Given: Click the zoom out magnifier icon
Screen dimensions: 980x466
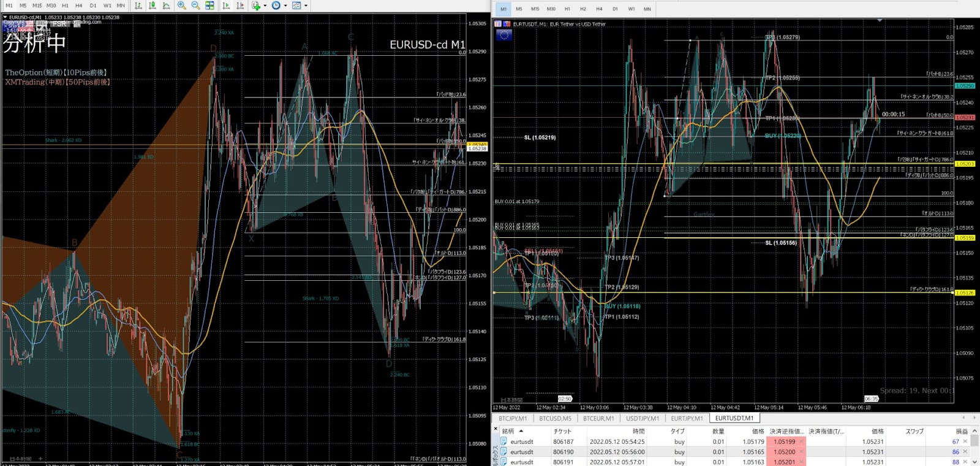Looking at the screenshot, I should pyautogui.click(x=195, y=6).
